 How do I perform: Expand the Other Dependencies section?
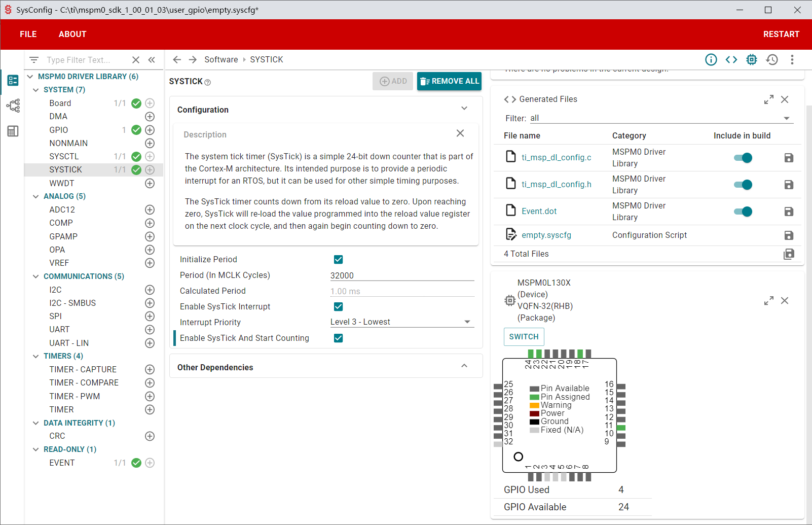[464, 366]
